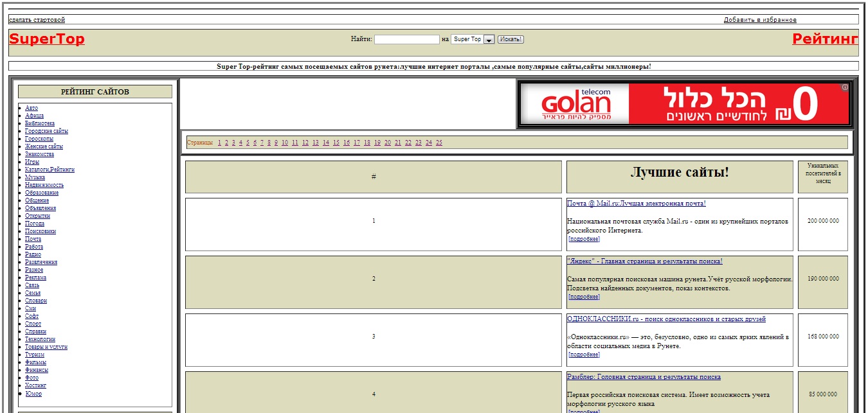The image size is (868, 413).
Task: Open the Разное category
Action: coord(35,270)
